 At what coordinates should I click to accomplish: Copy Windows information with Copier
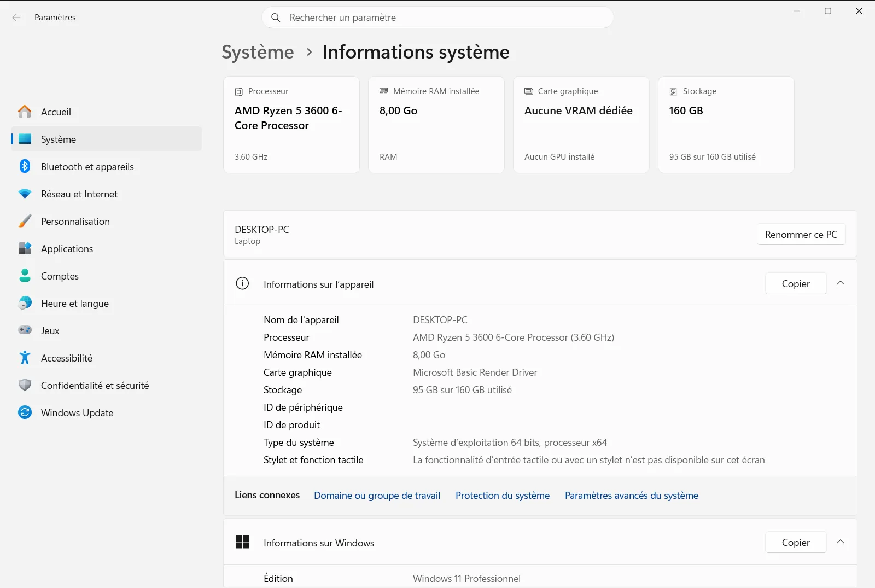(x=796, y=542)
